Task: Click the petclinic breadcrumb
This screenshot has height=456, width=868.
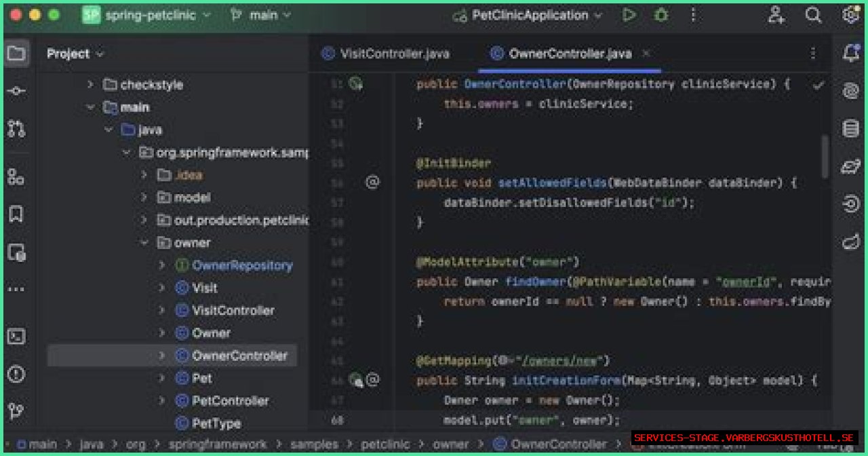Action: click(x=385, y=444)
